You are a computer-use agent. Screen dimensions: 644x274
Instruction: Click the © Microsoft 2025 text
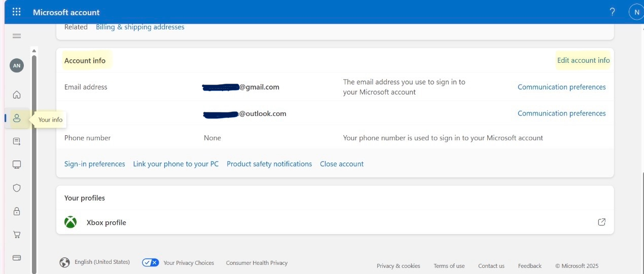pos(577,266)
